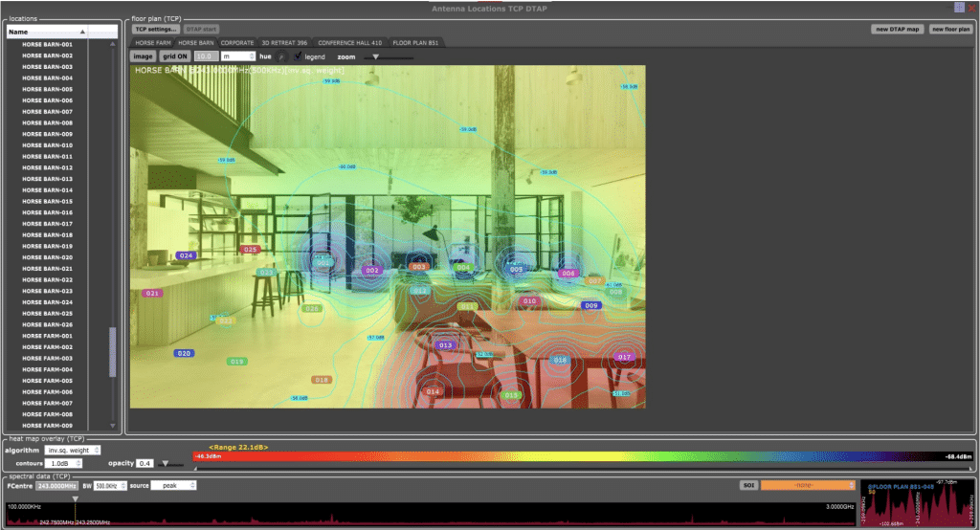Select antenna marker 024 on the heat map
This screenshot has height=530, width=980.
tap(186, 255)
